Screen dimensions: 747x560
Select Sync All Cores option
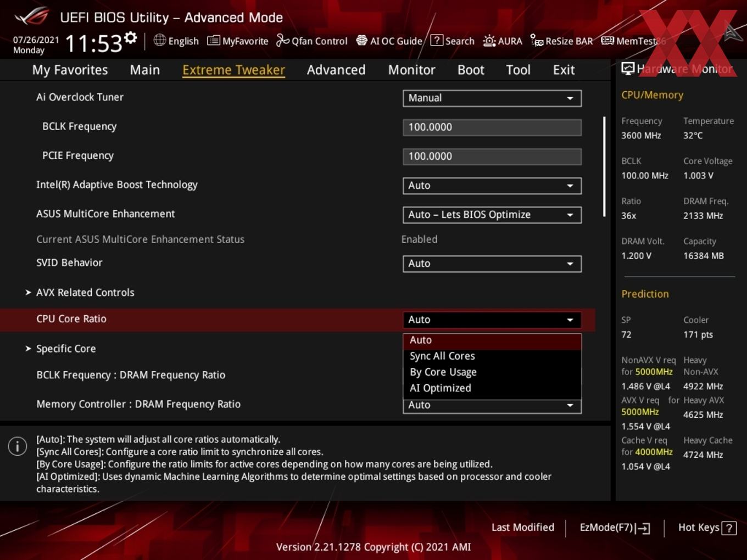click(492, 356)
